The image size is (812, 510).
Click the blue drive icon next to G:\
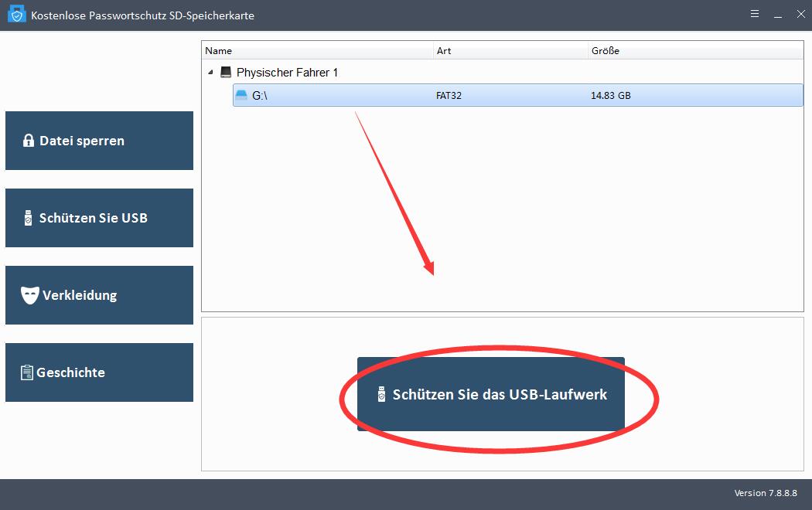[x=241, y=96]
